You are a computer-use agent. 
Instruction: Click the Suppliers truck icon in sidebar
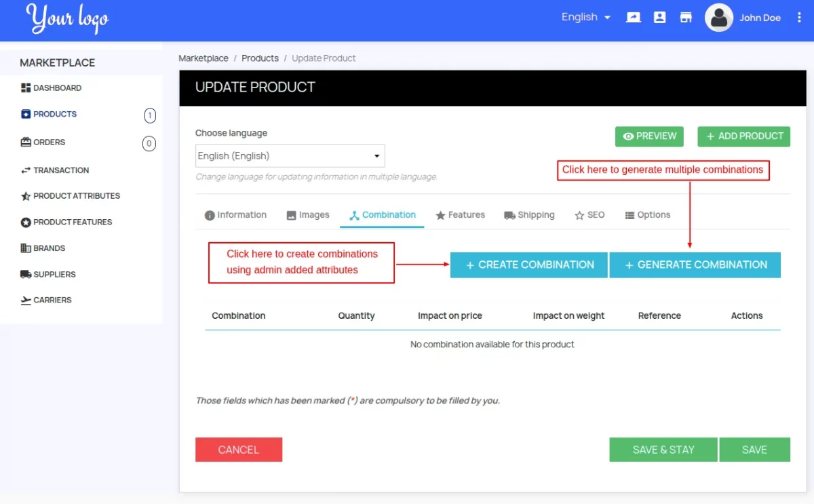click(x=26, y=274)
